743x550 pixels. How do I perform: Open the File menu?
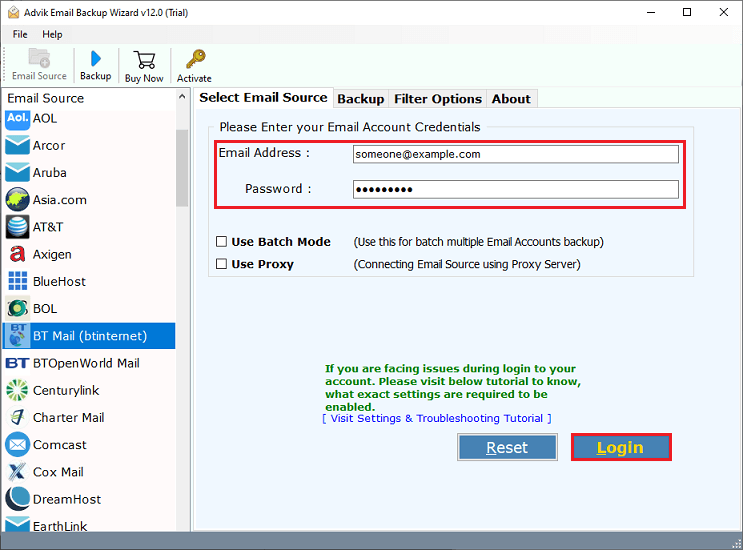[x=20, y=34]
